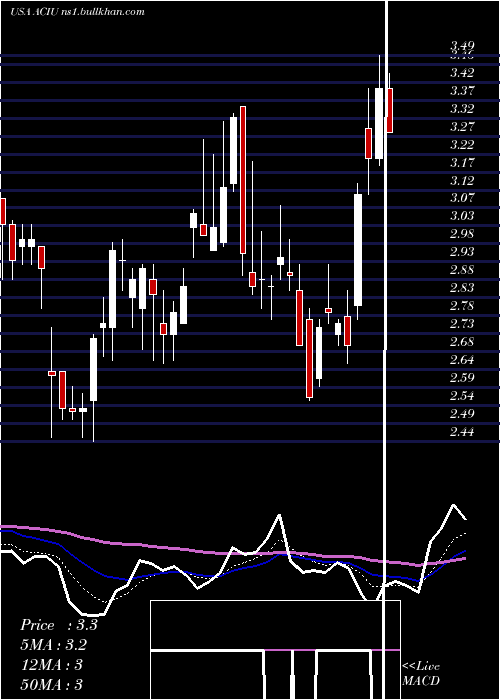Click the 2.59 price axis label

coord(462,378)
